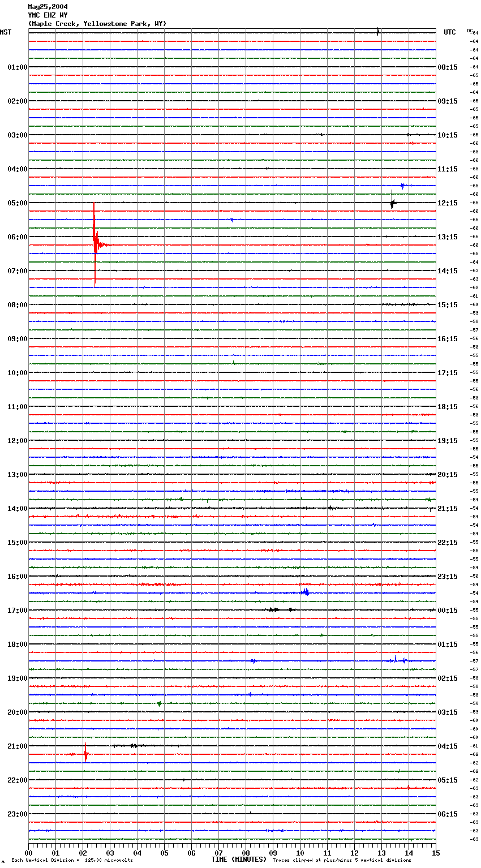Click minute 13 on the time axis

coord(381,853)
